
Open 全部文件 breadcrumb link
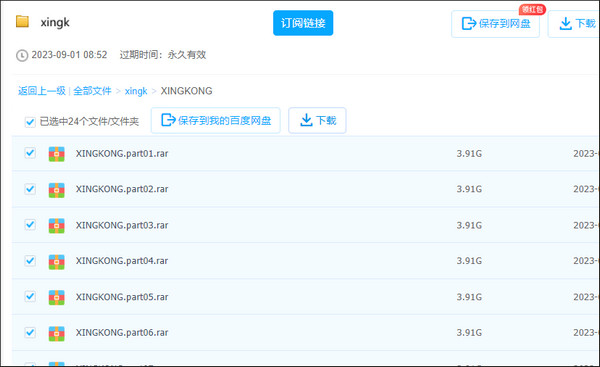92,91
